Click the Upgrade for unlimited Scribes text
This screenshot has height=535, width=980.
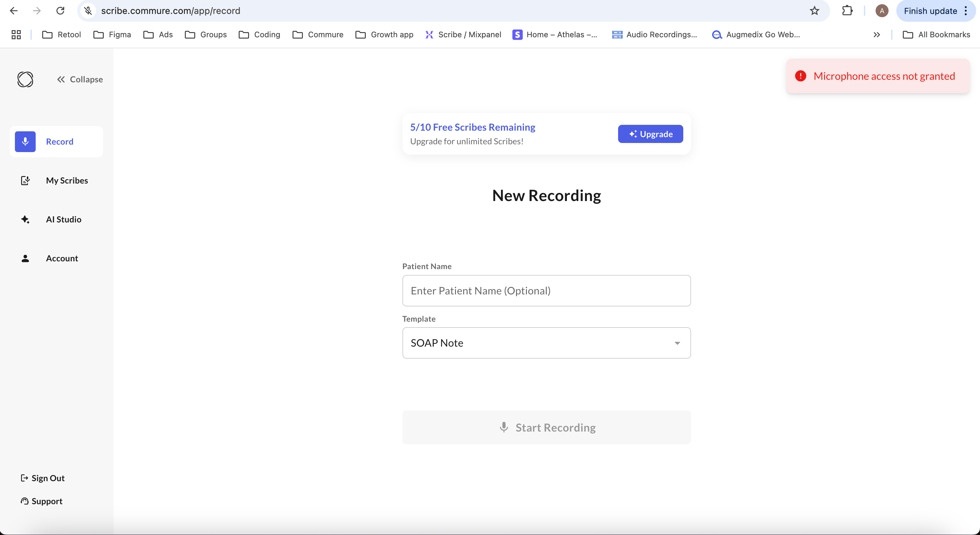tap(466, 141)
